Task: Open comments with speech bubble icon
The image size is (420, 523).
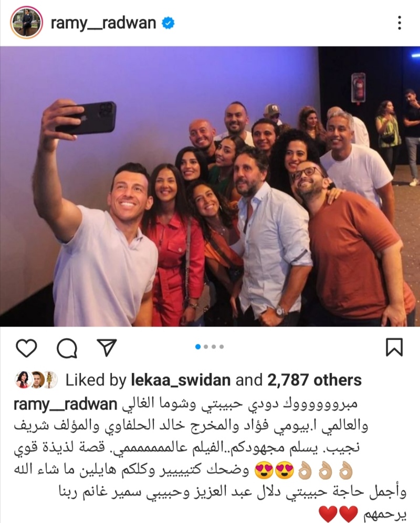Action: 67,348
